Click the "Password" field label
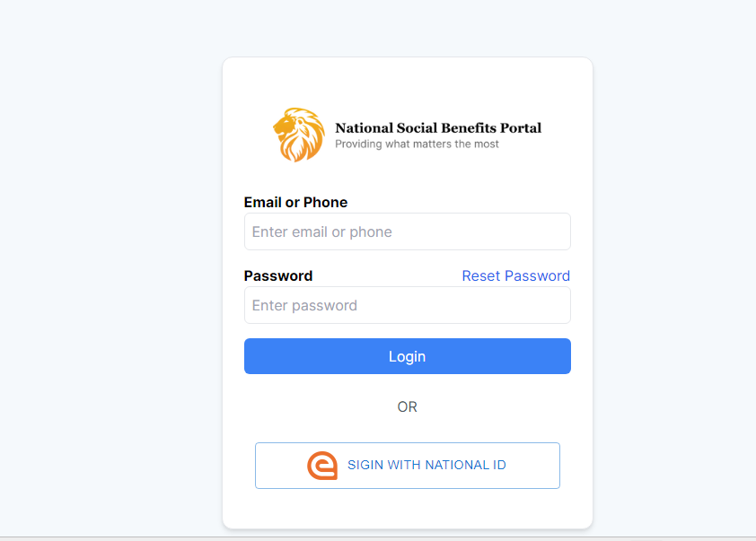This screenshot has height=541, width=756. (x=278, y=275)
